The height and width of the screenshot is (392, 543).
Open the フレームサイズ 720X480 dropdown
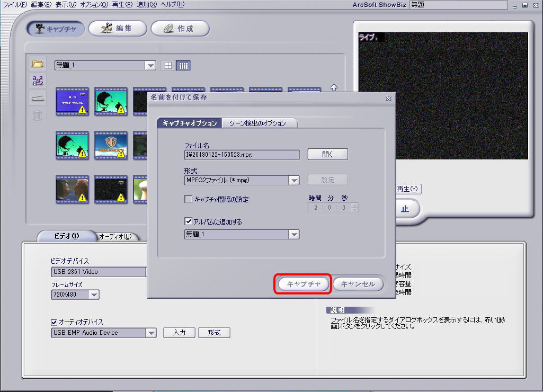pos(93,295)
